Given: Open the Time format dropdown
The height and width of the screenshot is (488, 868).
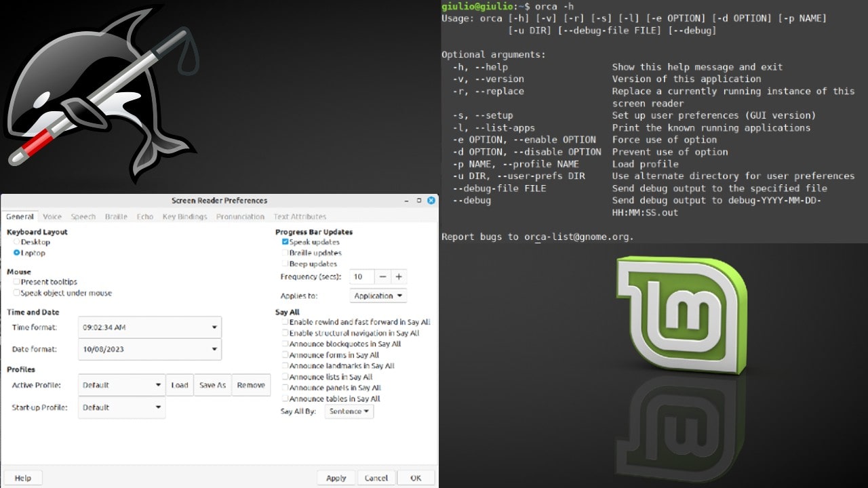Looking at the screenshot, I should pyautogui.click(x=150, y=327).
